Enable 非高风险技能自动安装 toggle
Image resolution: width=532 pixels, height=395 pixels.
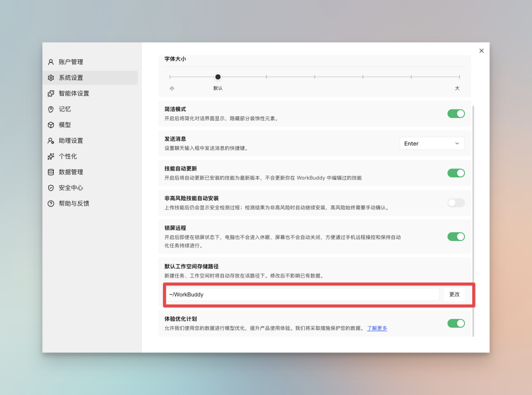[456, 203]
